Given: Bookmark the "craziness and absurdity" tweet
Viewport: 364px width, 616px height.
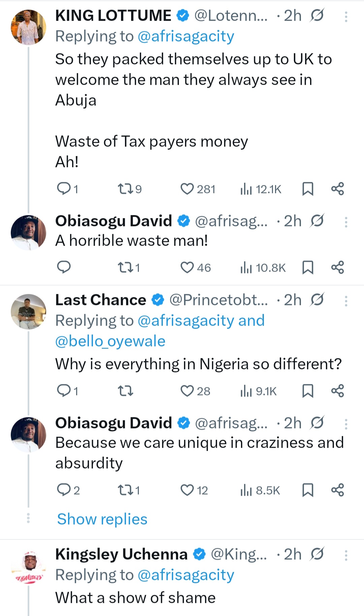Looking at the screenshot, I should (308, 490).
